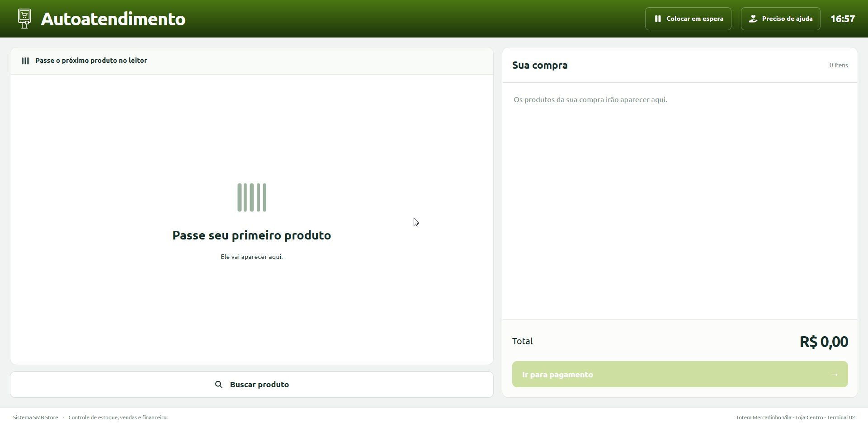
Task: Click Passe o próximo produto no leitor text
Action: click(x=91, y=61)
